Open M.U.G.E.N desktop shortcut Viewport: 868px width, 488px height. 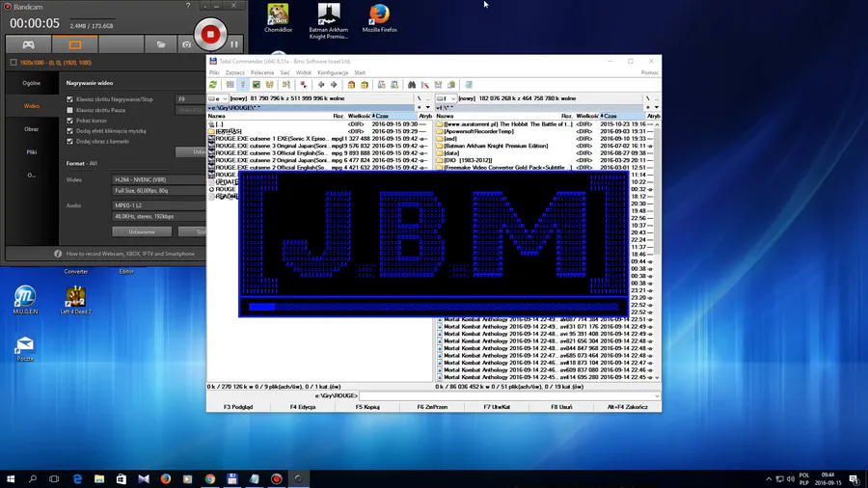(x=25, y=300)
